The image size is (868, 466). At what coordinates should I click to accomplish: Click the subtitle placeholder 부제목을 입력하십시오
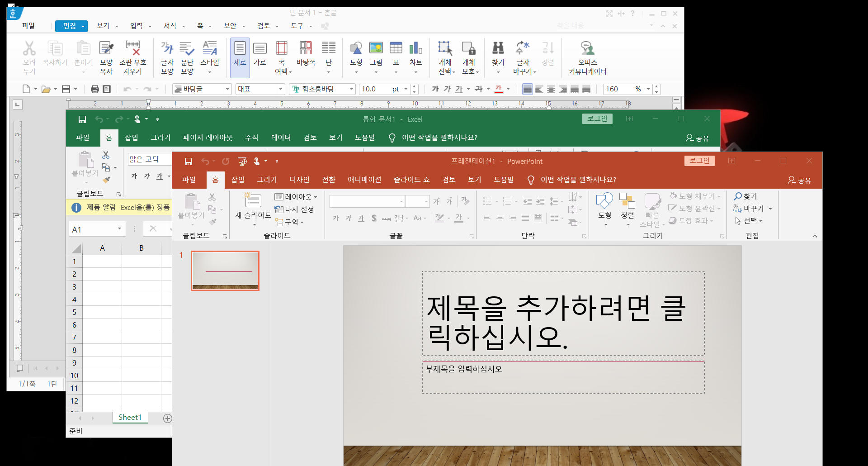tap(563, 377)
